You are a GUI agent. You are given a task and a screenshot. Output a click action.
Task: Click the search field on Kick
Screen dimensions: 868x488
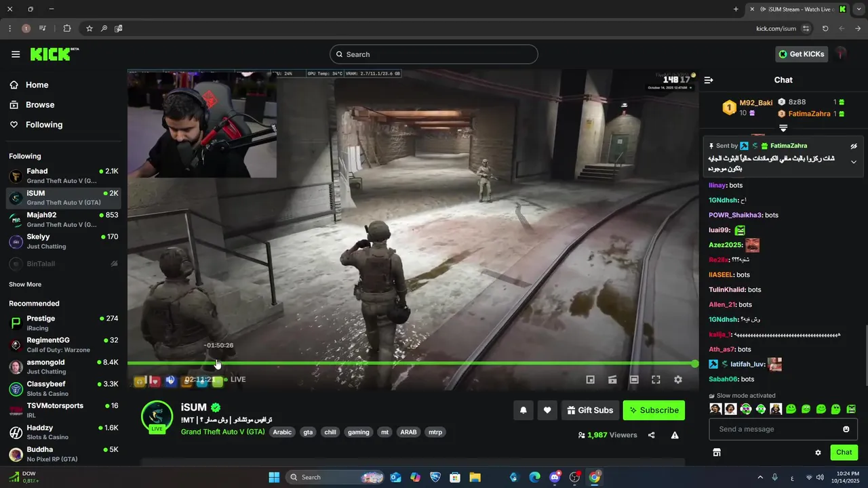point(434,54)
